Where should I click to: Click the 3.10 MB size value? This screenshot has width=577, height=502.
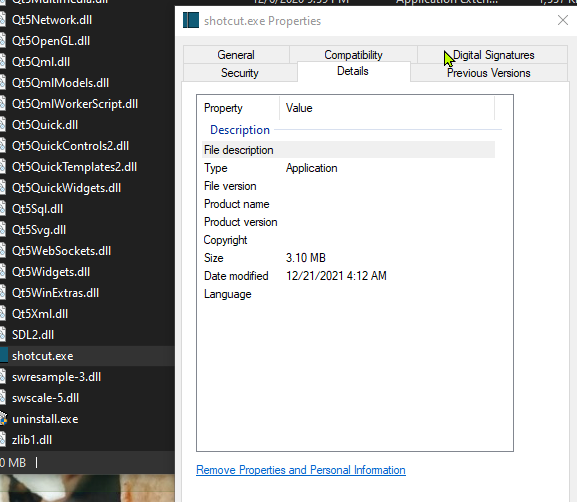306,258
